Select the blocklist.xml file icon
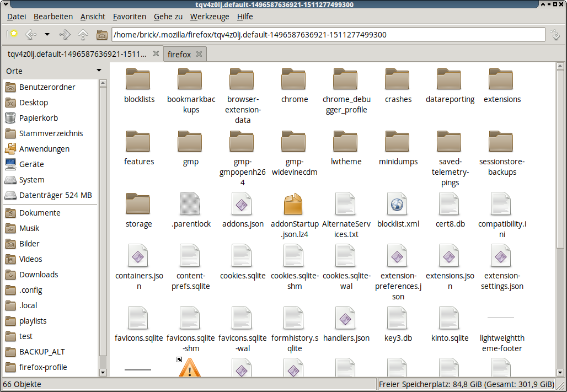Screen dimensions: 567x392 pos(398,205)
